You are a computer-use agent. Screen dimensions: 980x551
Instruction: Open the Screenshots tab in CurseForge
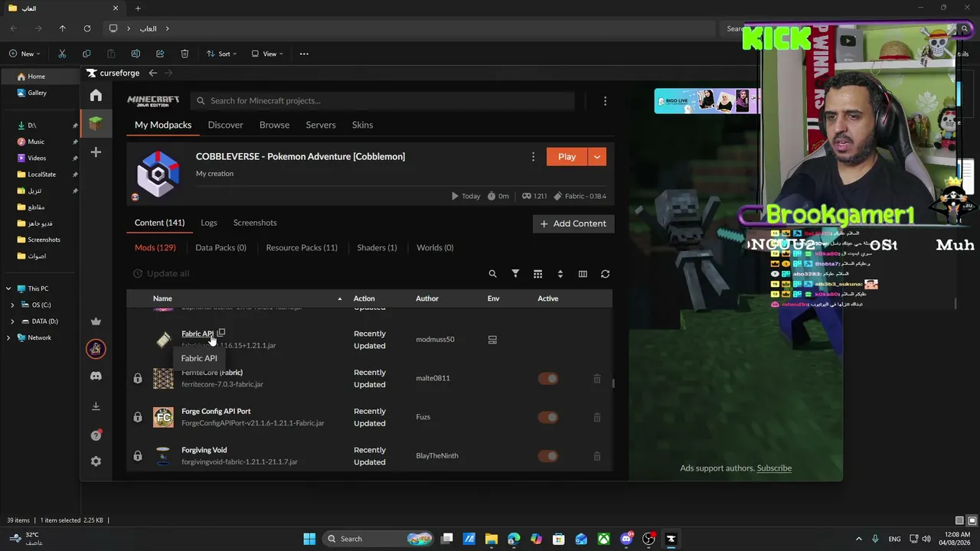tap(255, 223)
